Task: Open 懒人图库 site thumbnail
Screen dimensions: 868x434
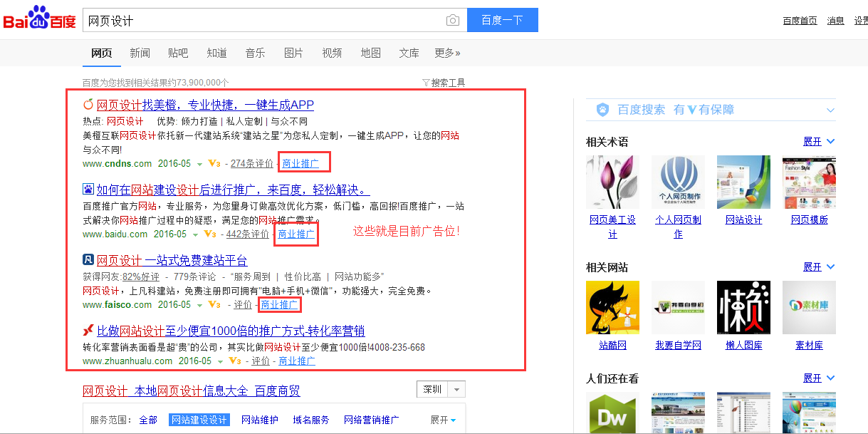Action: point(743,308)
